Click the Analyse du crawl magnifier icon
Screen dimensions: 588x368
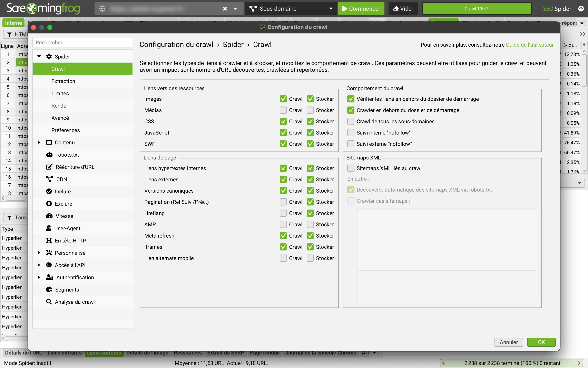(49, 302)
